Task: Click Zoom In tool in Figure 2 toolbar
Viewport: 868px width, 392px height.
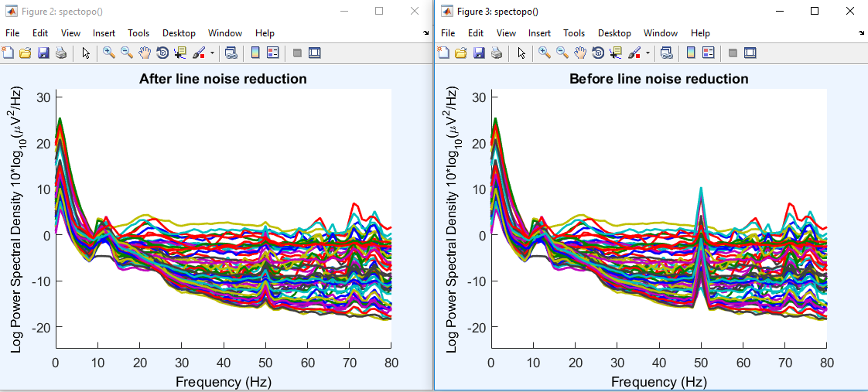Action: tap(108, 53)
